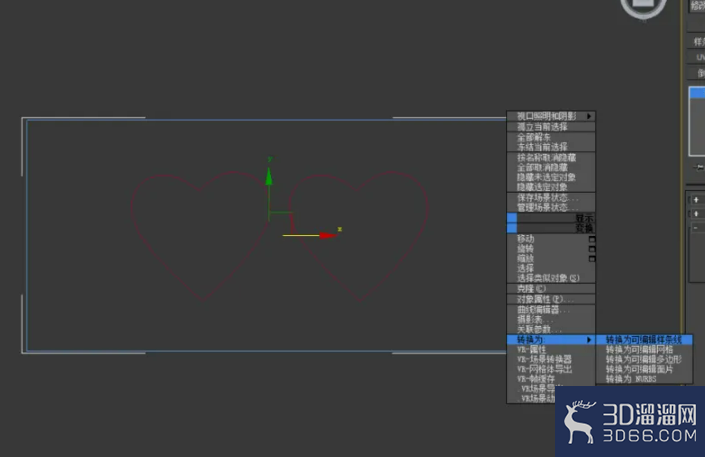Select 冻结当前选择 in the quad menu

(x=551, y=147)
